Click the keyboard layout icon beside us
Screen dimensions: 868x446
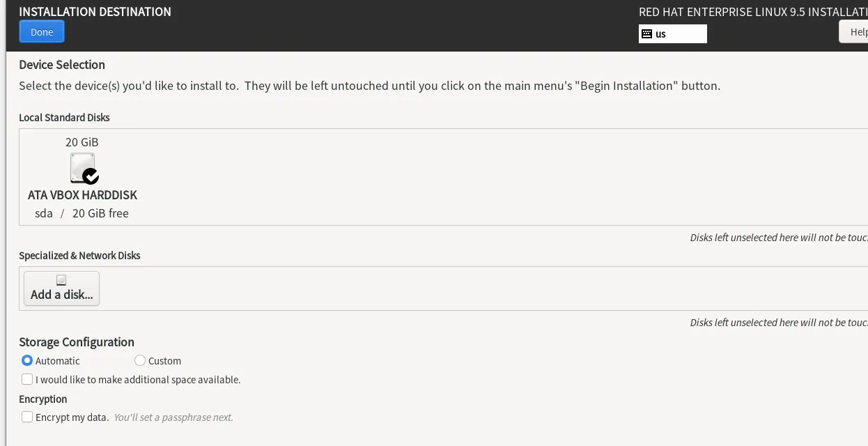coord(646,33)
